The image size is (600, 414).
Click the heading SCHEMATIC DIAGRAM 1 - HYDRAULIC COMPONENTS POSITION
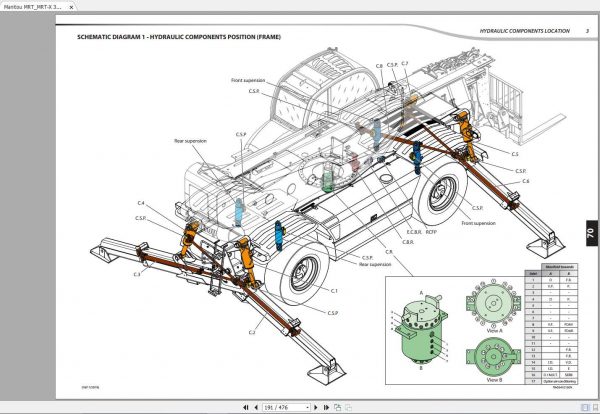179,37
